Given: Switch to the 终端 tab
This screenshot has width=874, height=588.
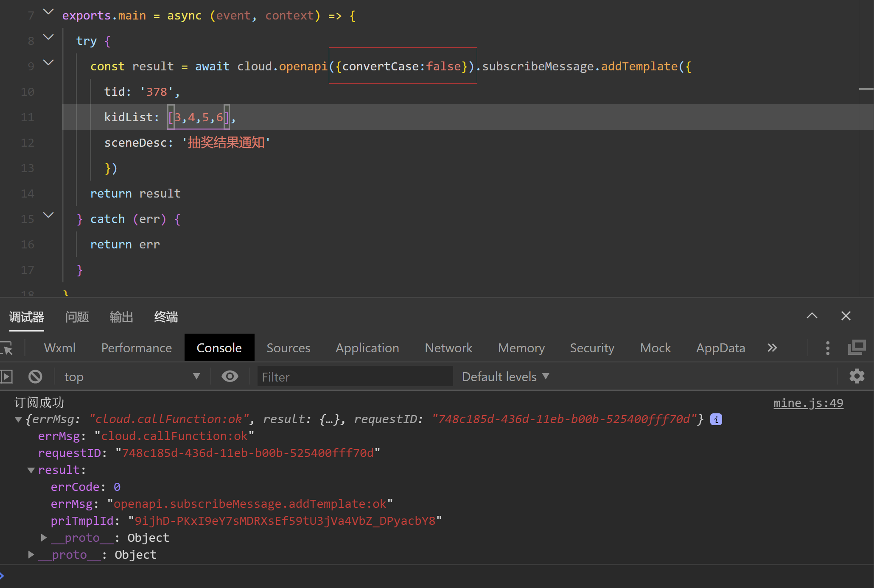Looking at the screenshot, I should pos(166,317).
